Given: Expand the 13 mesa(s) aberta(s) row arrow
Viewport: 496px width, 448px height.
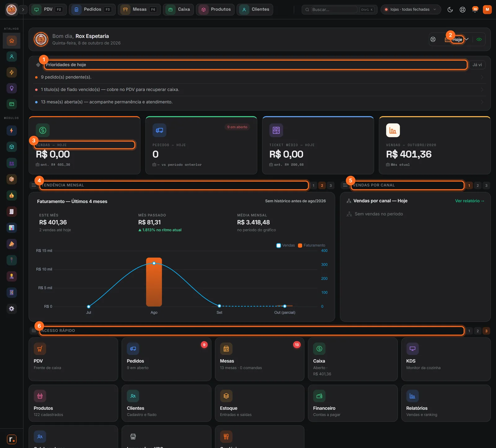Looking at the screenshot, I should point(482,102).
